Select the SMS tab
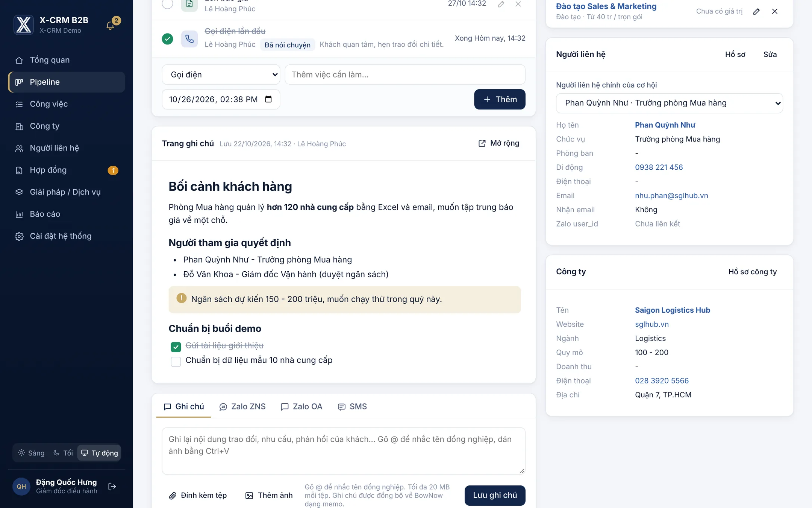812x508 pixels. (352, 406)
